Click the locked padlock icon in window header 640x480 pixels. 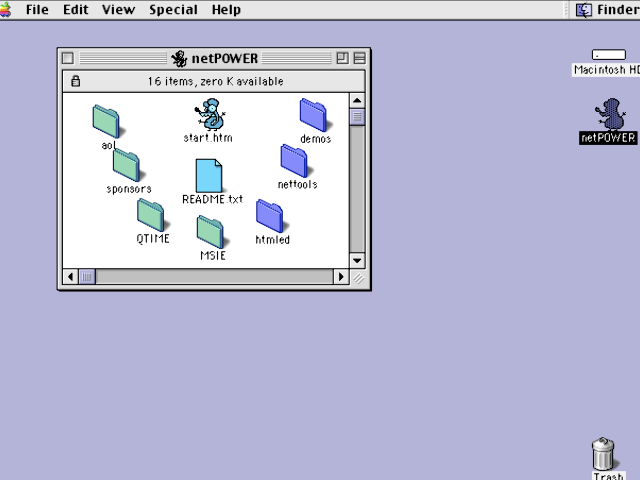click(x=76, y=81)
